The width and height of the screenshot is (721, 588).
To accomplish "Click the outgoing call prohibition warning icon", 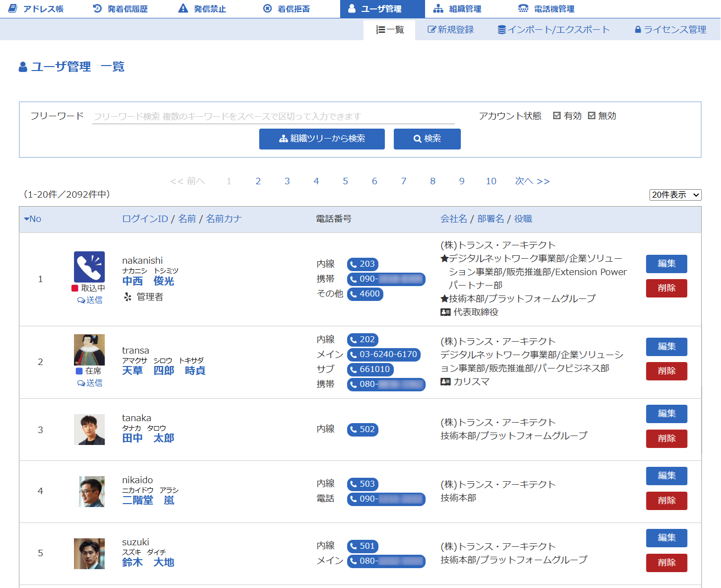I will [x=183, y=8].
